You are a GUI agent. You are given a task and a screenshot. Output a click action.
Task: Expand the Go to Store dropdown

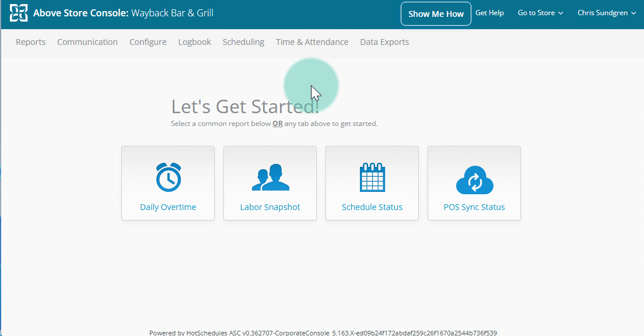pyautogui.click(x=540, y=13)
